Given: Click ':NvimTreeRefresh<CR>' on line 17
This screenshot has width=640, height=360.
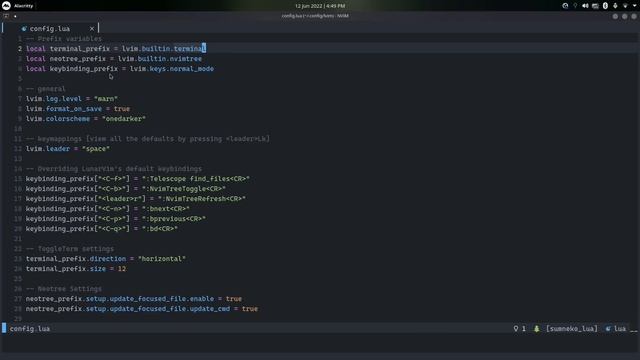Looking at the screenshot, I should 202,199.
